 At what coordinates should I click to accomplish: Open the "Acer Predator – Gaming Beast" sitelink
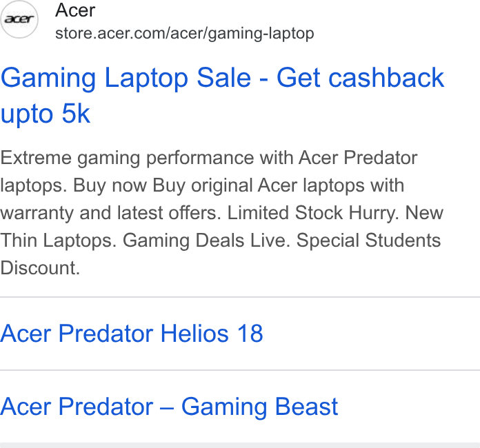pos(169,407)
